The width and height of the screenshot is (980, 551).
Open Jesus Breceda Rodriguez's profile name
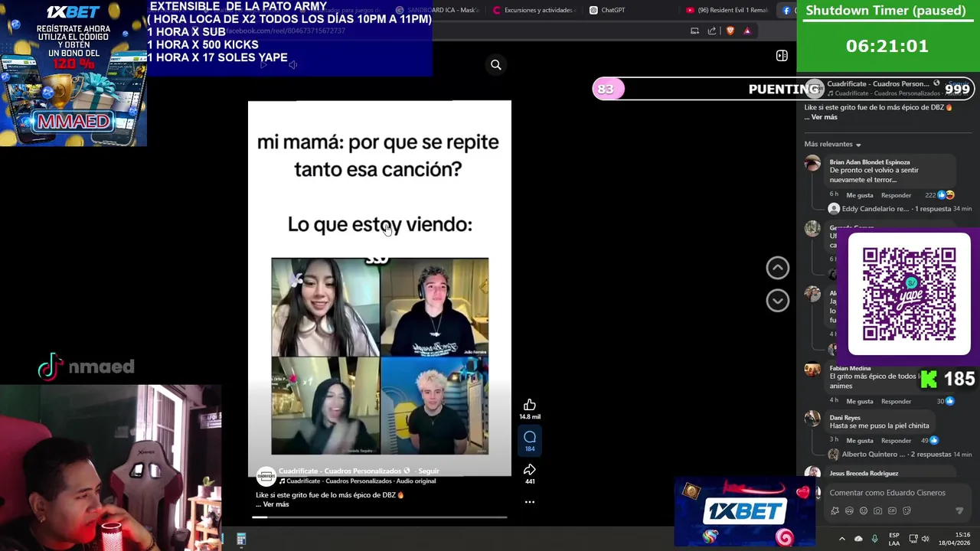pos(864,474)
